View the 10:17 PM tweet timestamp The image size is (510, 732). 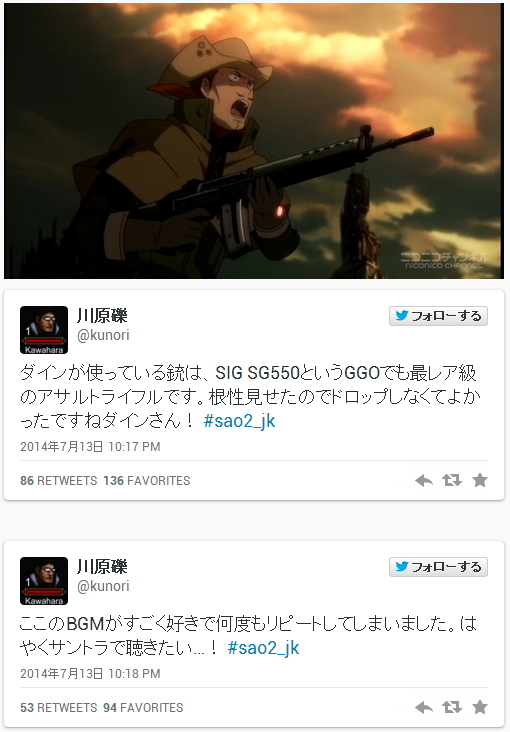click(x=90, y=447)
